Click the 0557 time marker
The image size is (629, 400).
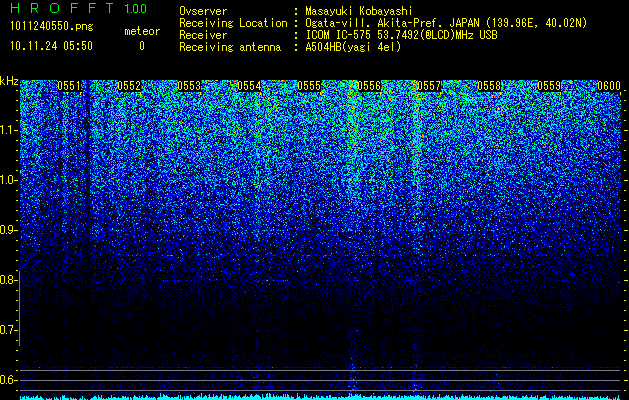[429, 86]
